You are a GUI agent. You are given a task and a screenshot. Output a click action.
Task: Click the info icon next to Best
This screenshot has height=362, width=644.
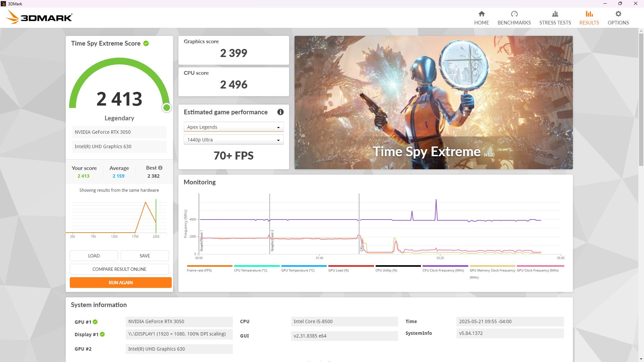tap(160, 168)
